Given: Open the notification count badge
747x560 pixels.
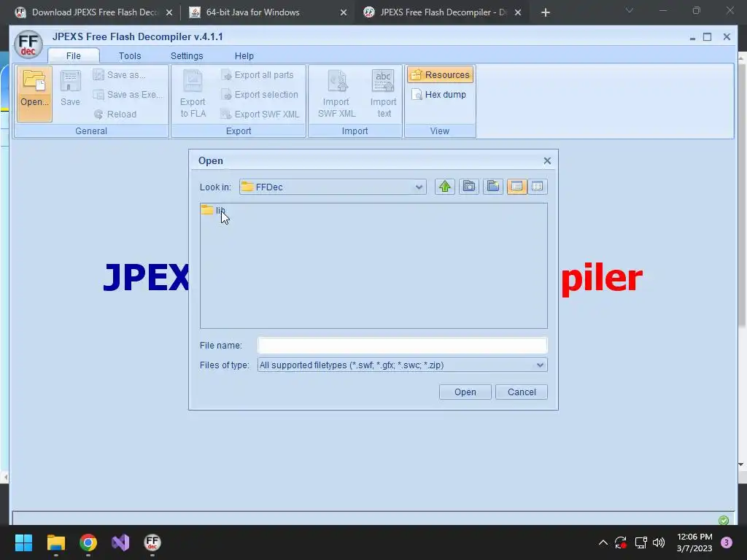Looking at the screenshot, I should [727, 542].
